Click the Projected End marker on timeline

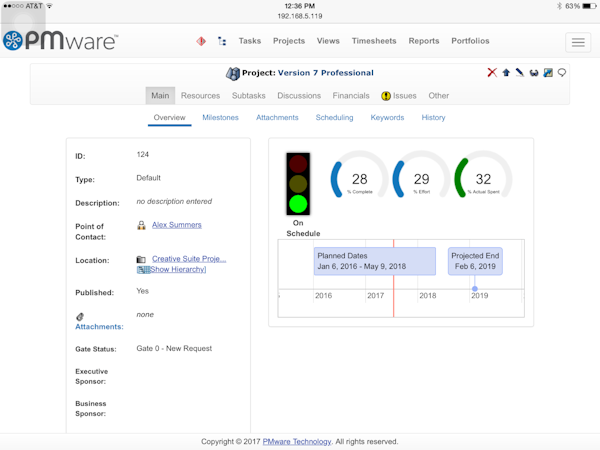pyautogui.click(x=475, y=261)
